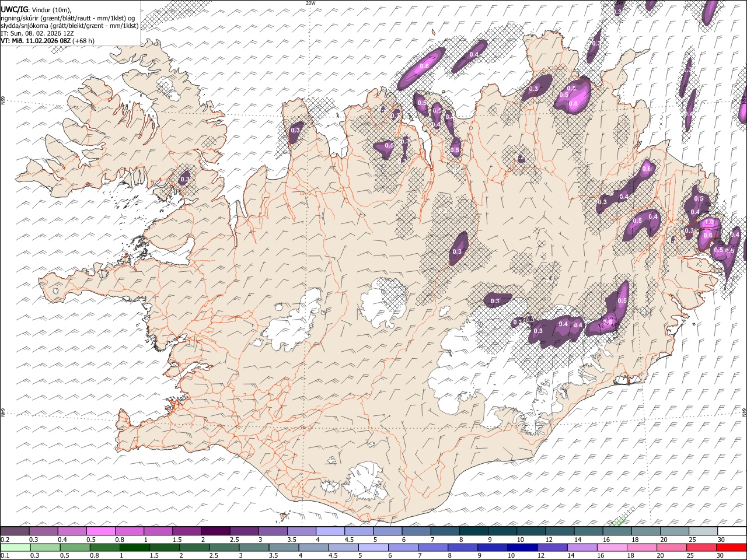
Task: Click the '0.3' value in the Westfjords
Action: point(185,179)
